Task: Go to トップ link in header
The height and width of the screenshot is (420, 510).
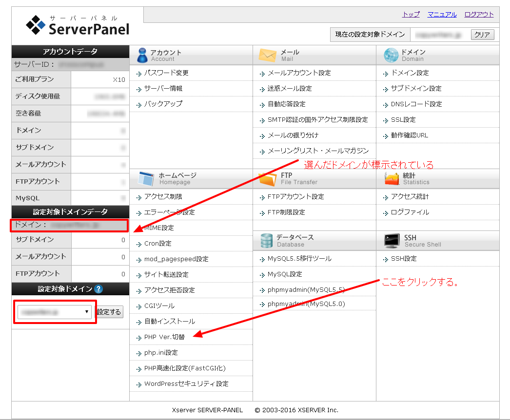Action: coord(411,15)
